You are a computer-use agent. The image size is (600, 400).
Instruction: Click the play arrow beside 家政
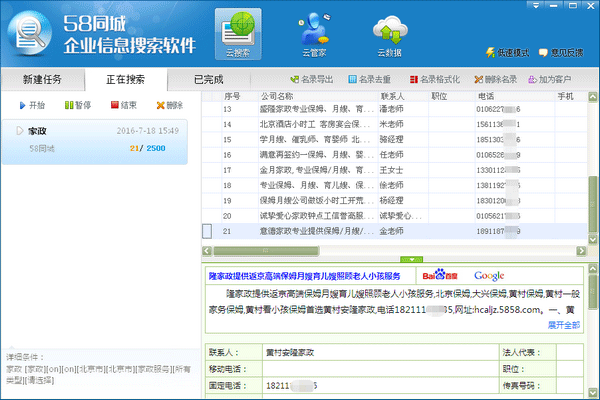20,131
